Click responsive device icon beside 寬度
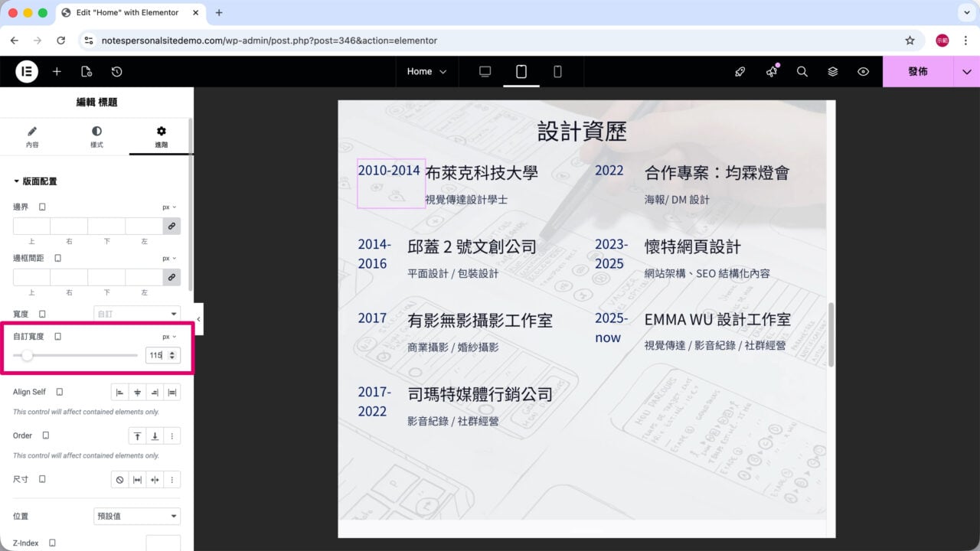This screenshot has height=551, width=980. (42, 314)
